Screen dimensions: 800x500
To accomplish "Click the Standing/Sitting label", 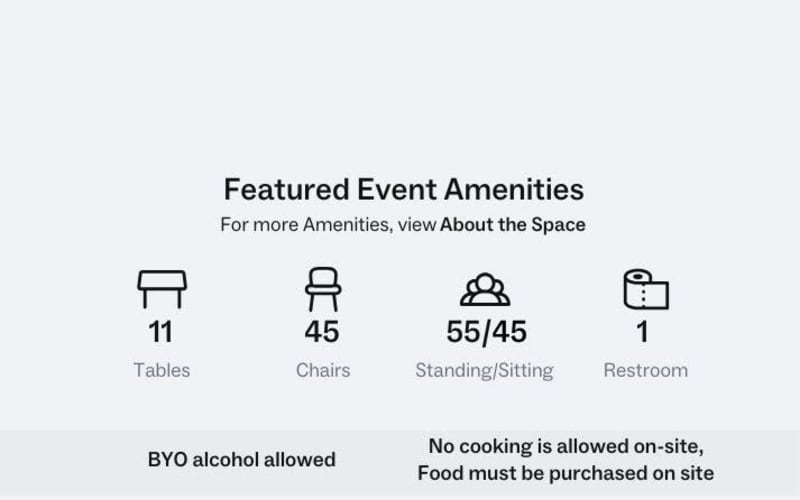I will click(x=485, y=370).
